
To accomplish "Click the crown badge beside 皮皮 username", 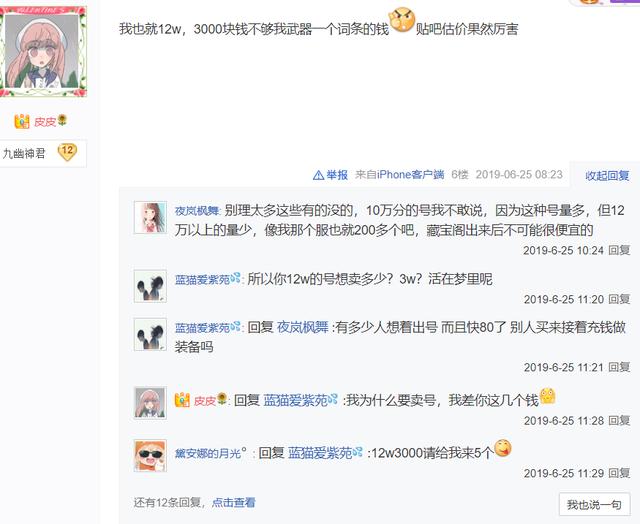I will [x=22, y=121].
